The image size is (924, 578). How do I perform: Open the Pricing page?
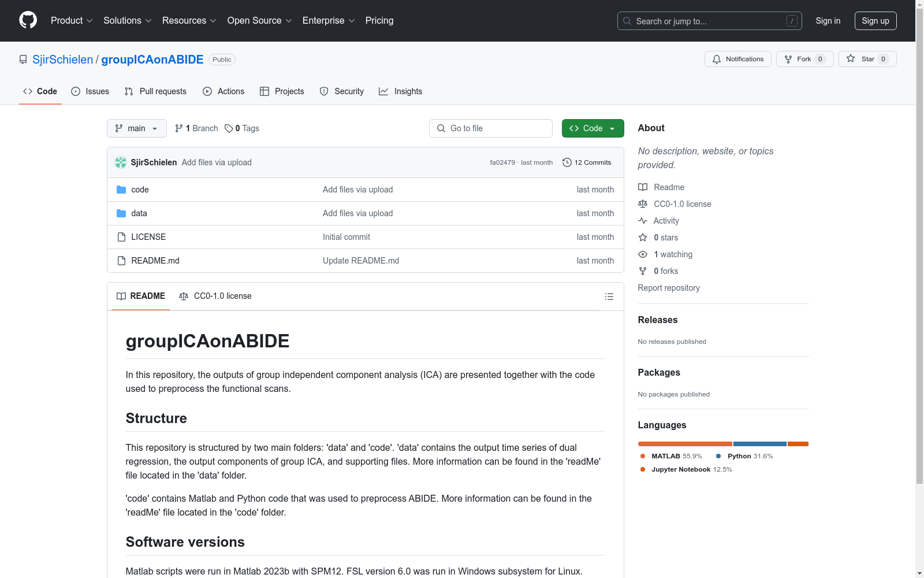379,20
